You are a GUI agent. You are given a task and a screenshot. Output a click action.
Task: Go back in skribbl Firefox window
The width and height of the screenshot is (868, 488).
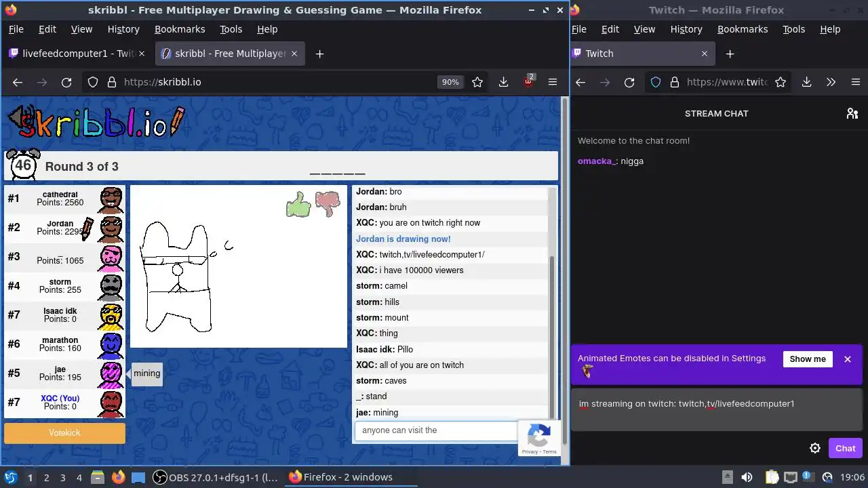18,82
